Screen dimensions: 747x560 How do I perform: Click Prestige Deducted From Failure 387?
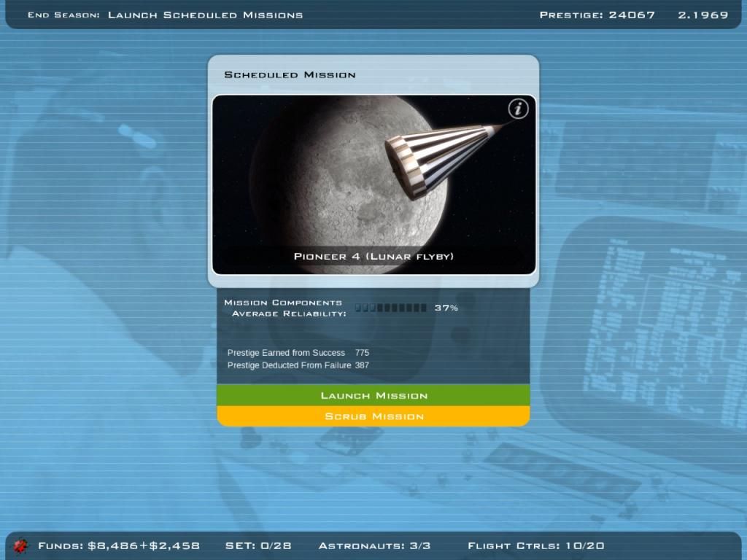[298, 365]
